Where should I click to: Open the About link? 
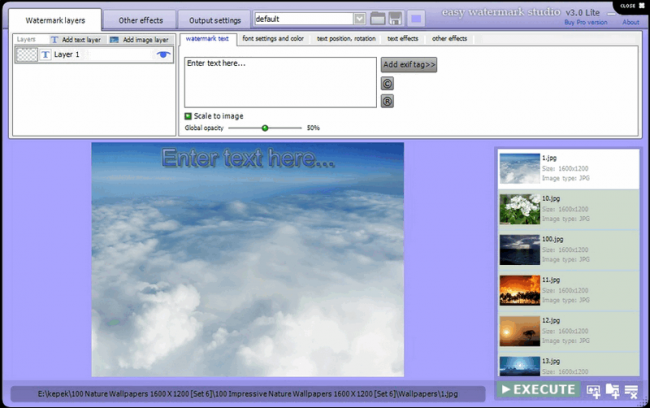point(631,22)
